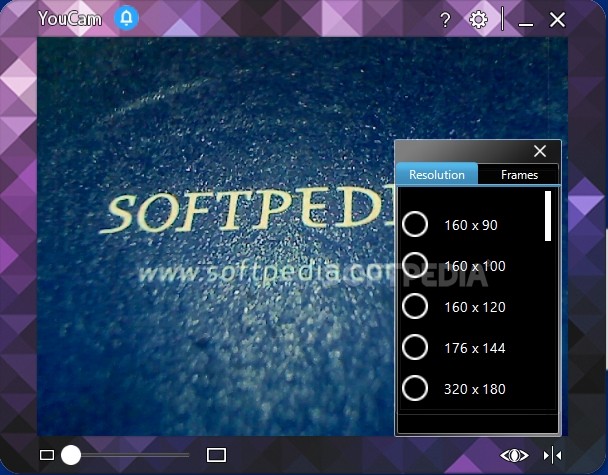
Task: Pick the 176 x 144 resolution
Action: pyautogui.click(x=415, y=347)
